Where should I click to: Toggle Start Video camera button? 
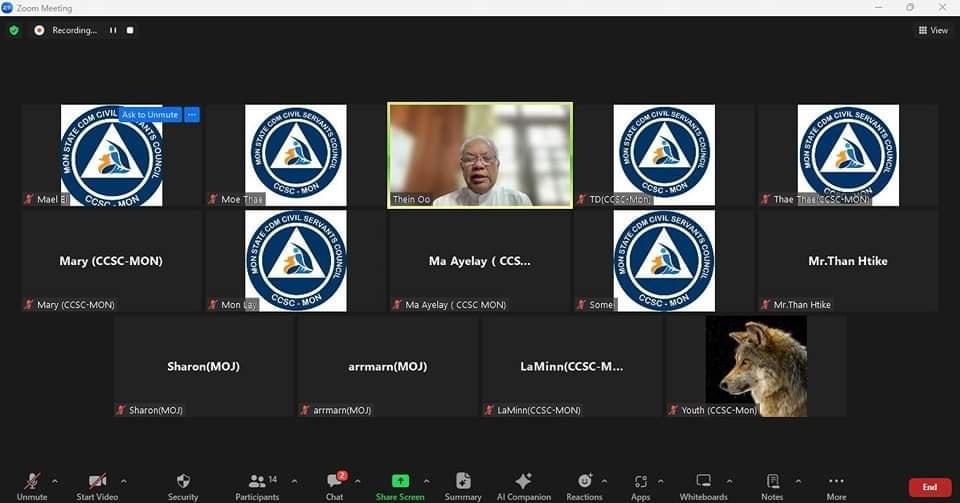(97, 486)
